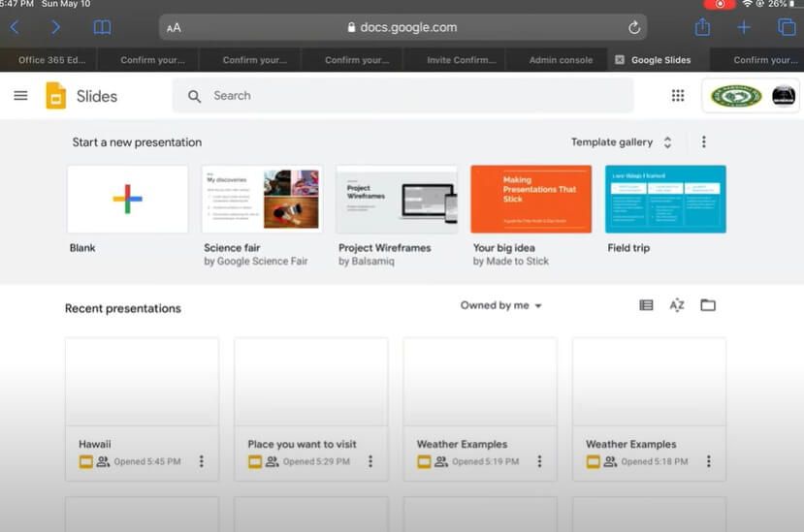Choose the Your big idea template

[x=531, y=199]
